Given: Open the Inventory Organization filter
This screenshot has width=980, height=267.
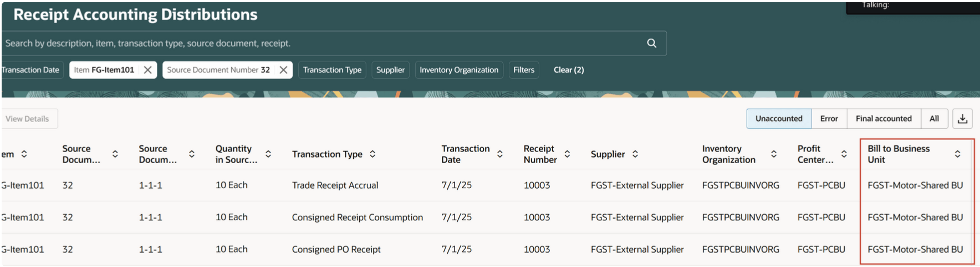Looking at the screenshot, I should tap(459, 70).
